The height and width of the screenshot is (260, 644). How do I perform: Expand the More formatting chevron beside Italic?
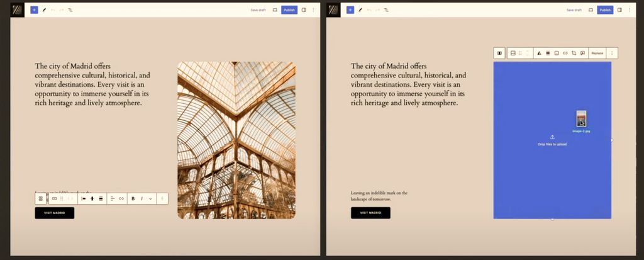pyautogui.click(x=150, y=198)
